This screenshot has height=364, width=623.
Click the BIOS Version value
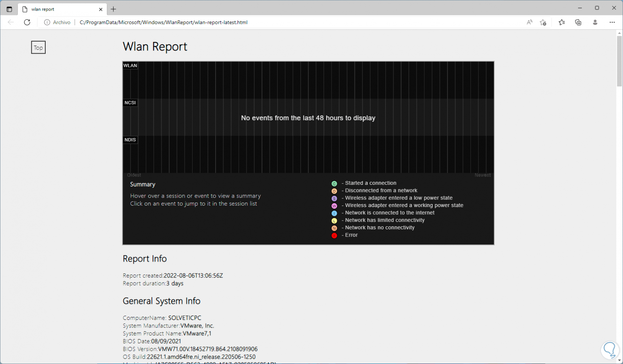click(x=208, y=349)
